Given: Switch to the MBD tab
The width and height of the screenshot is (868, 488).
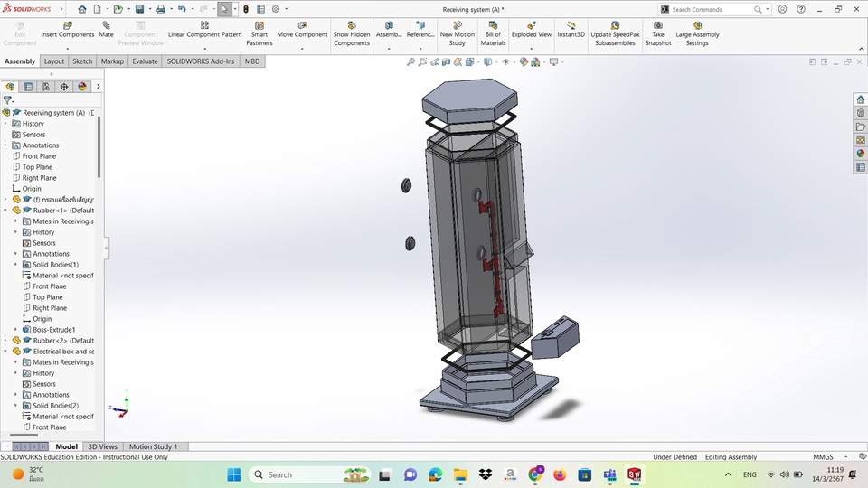Looking at the screenshot, I should pos(252,61).
